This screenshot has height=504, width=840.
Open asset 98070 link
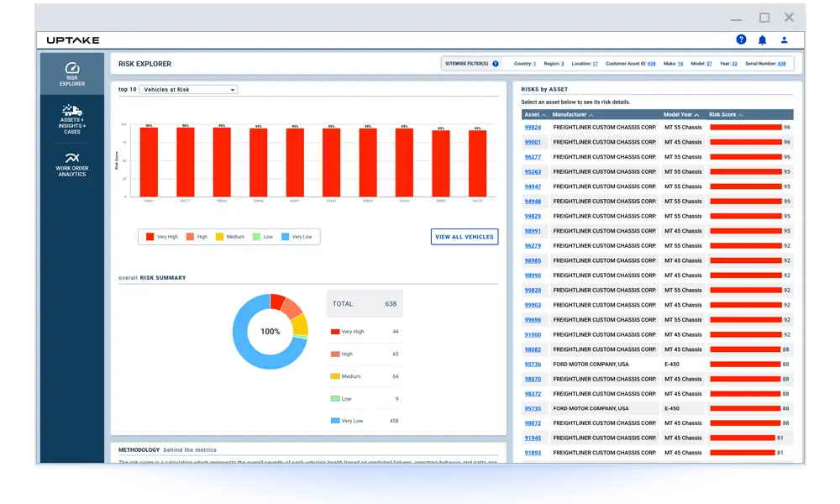click(533, 379)
